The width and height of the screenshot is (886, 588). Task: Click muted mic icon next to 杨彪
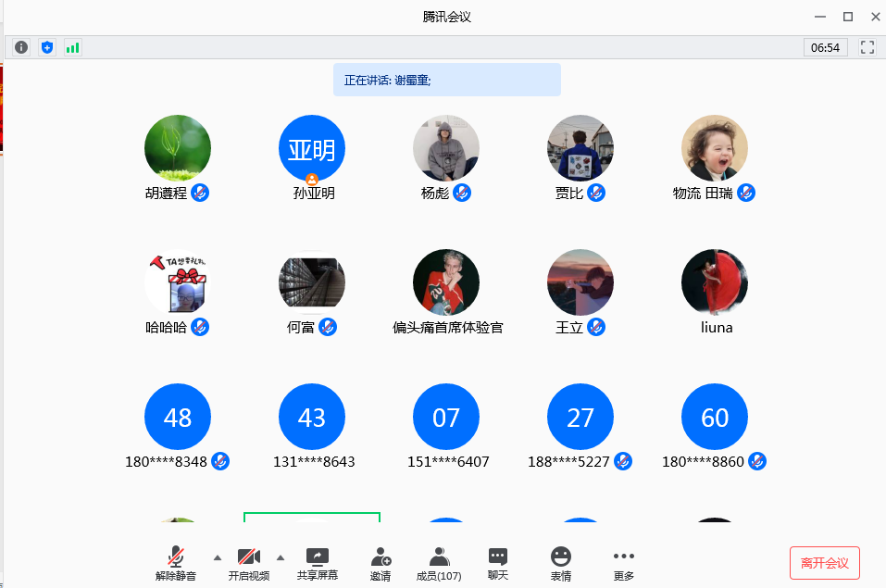(462, 193)
